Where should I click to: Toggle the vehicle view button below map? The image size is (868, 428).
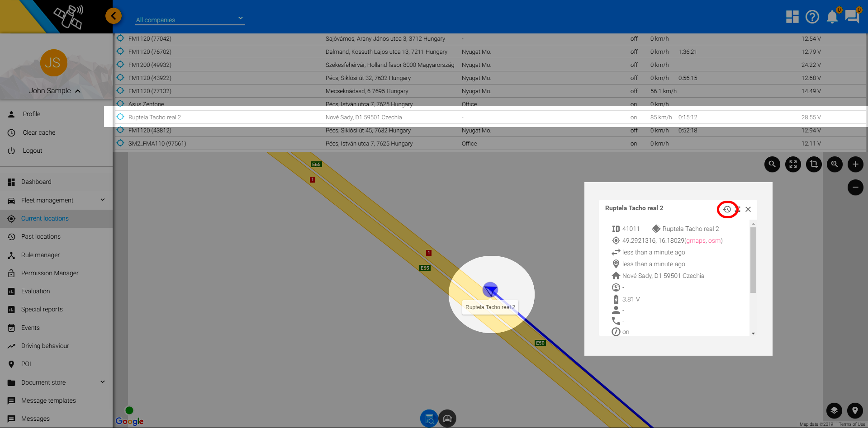point(447,419)
